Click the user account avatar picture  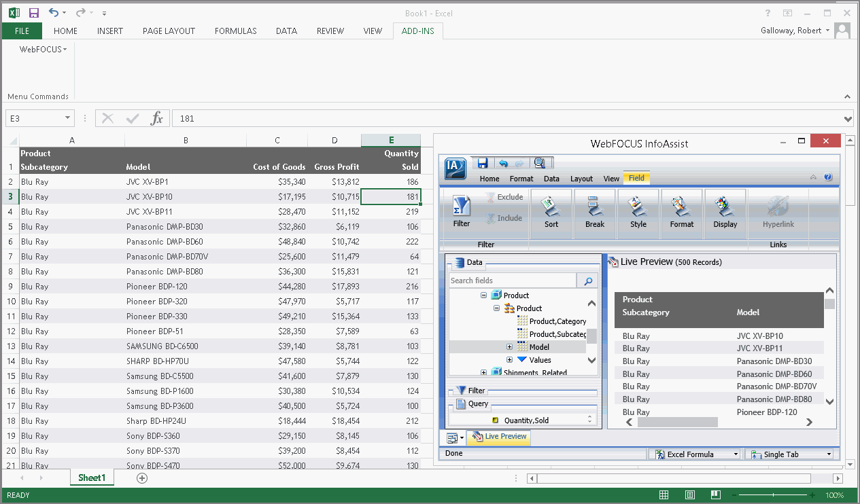coord(842,31)
